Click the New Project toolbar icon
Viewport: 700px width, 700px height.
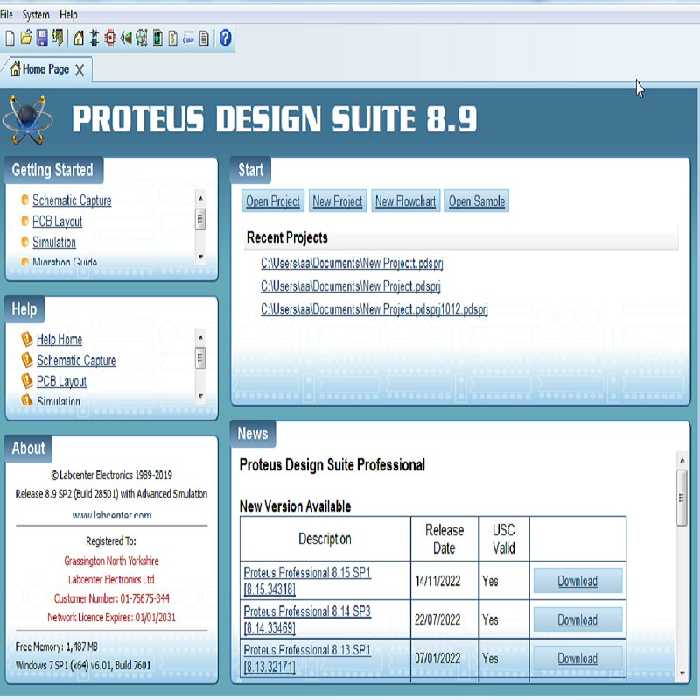click(10, 38)
